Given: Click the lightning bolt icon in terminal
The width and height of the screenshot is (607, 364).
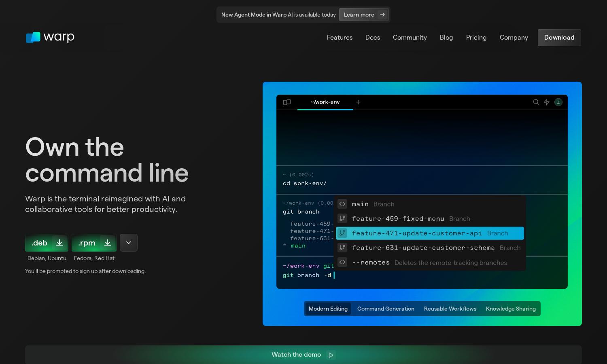Looking at the screenshot, I should [x=547, y=102].
